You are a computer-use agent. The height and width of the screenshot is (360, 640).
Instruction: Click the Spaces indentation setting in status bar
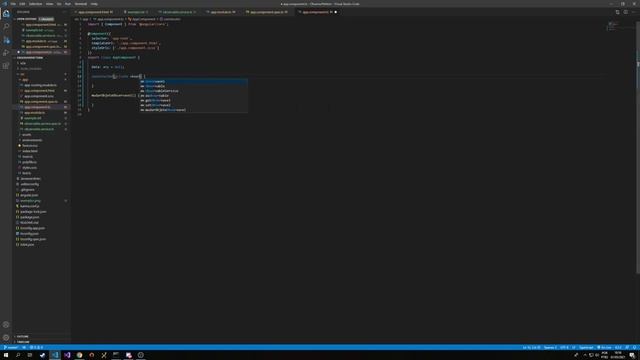[550, 348]
